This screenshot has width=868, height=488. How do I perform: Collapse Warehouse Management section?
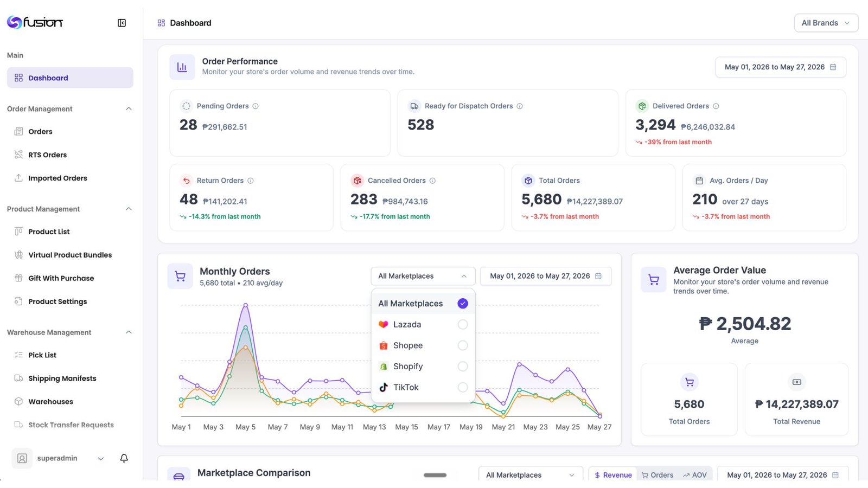129,332
